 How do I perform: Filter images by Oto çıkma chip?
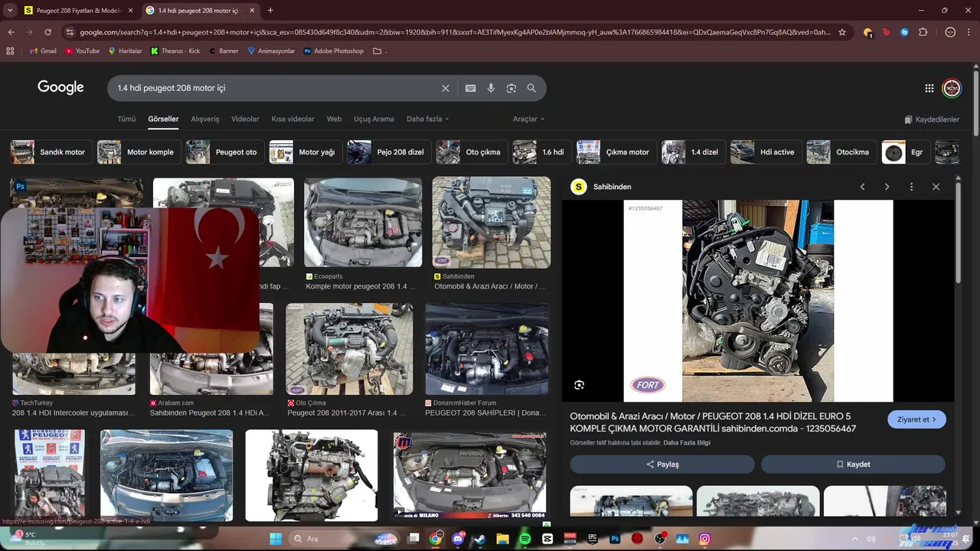coord(472,152)
